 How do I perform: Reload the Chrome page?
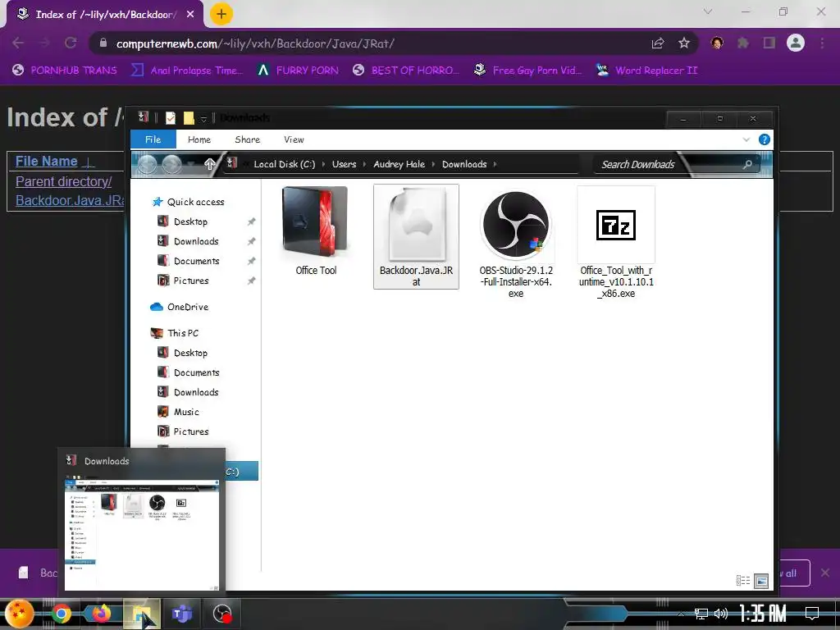71,43
